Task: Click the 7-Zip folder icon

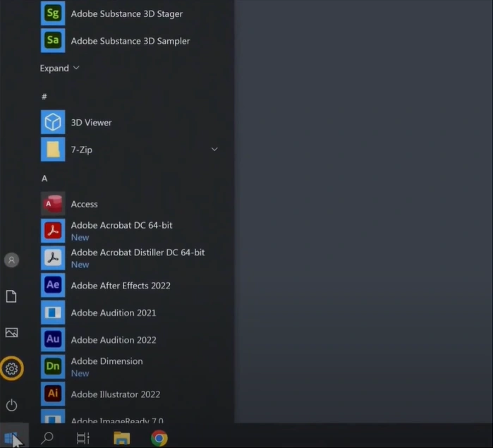Action: pos(53,149)
